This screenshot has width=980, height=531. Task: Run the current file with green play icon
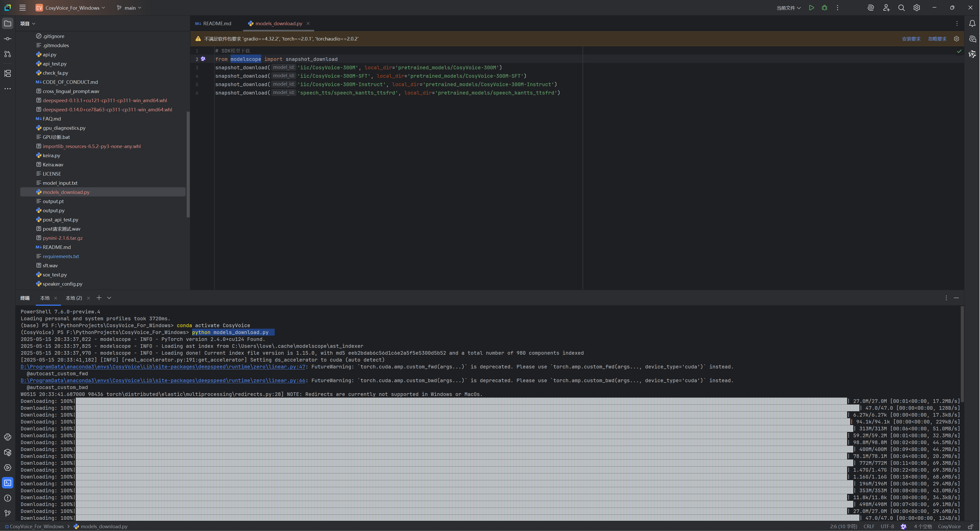click(811, 8)
